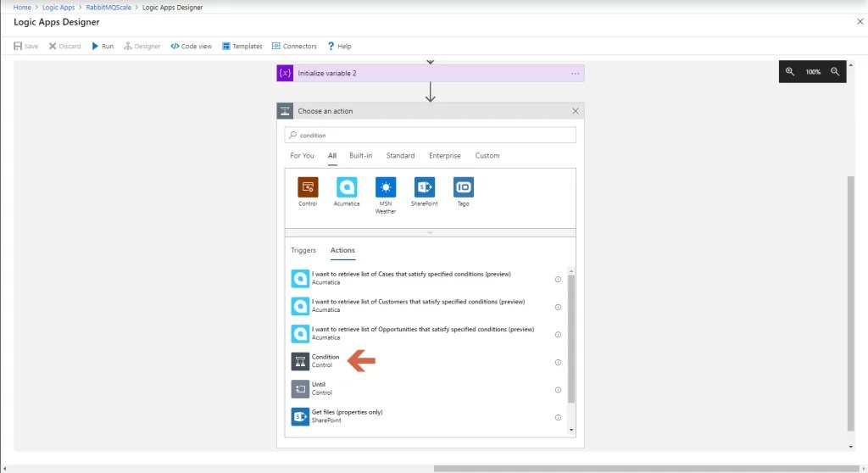868x473 pixels.
Task: Click the right magnifier zoom button
Action: pos(835,71)
